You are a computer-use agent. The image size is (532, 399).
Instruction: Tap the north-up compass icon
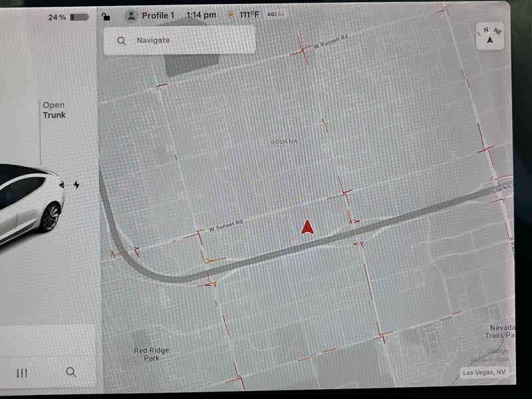pyautogui.click(x=489, y=36)
